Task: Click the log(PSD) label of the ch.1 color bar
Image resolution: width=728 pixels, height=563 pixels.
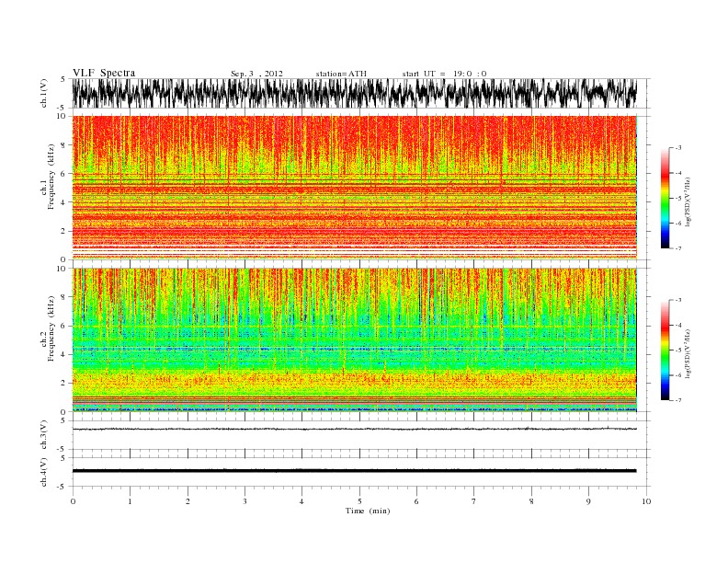Action: click(688, 201)
